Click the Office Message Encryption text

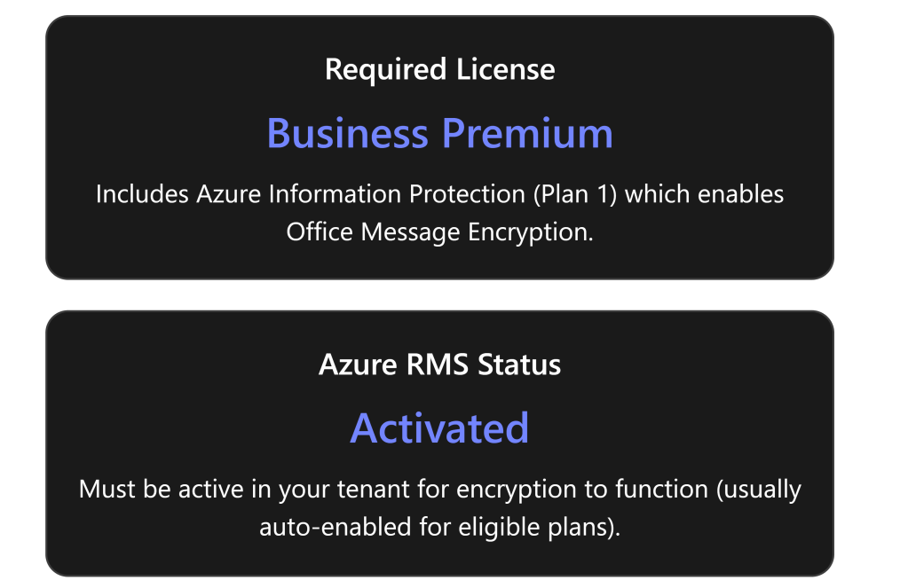(x=438, y=232)
